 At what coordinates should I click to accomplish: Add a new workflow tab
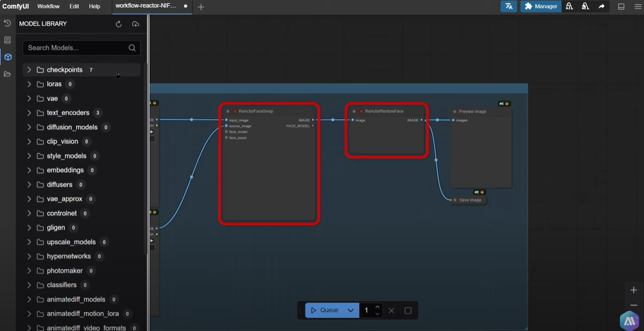201,7
